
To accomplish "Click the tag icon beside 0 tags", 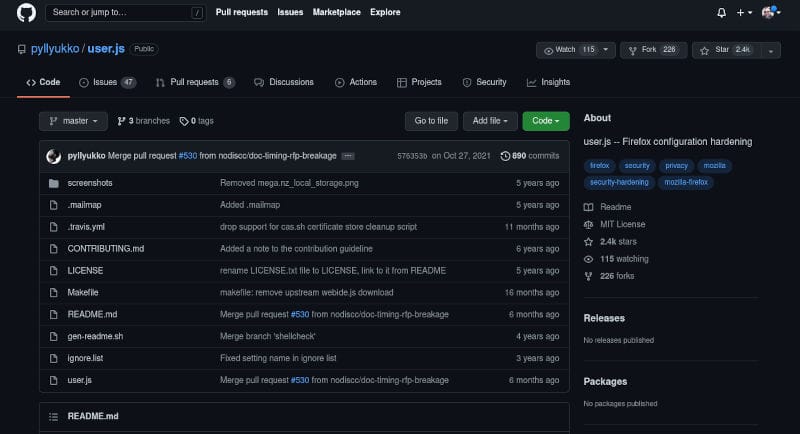I will coord(184,121).
